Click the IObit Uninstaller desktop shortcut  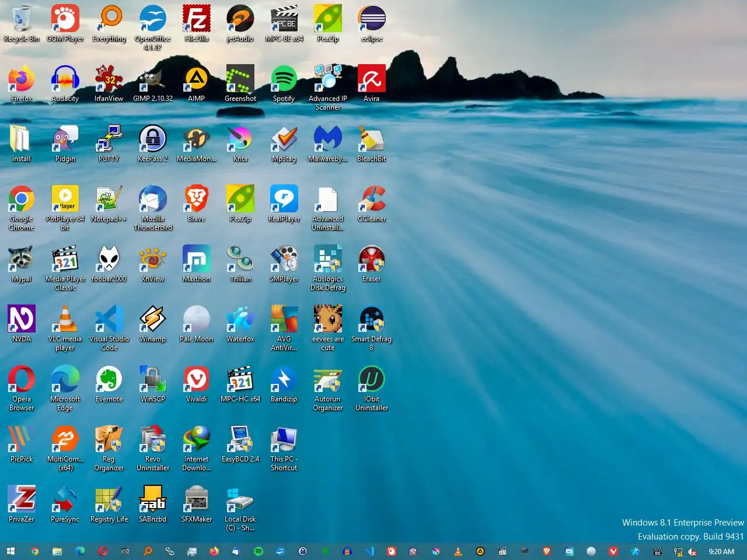372,388
